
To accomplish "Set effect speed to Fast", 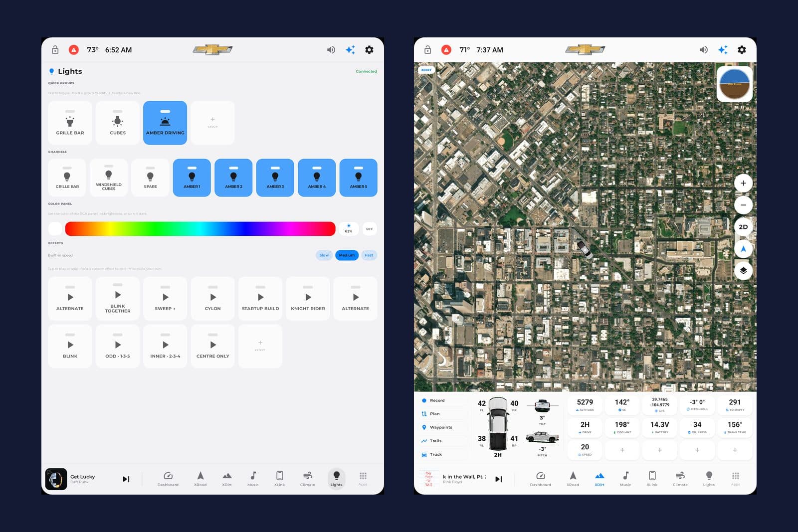I will click(x=369, y=255).
